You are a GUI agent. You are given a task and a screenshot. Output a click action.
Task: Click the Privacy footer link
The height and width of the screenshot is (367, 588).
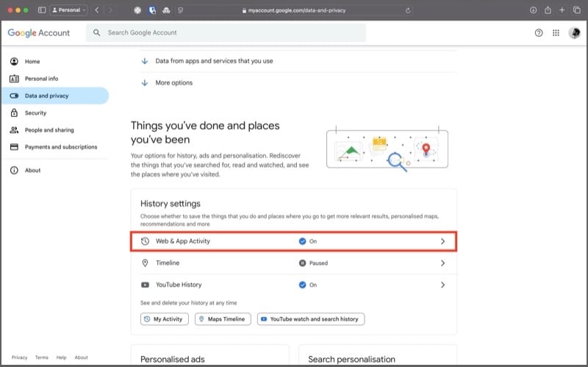(x=20, y=357)
